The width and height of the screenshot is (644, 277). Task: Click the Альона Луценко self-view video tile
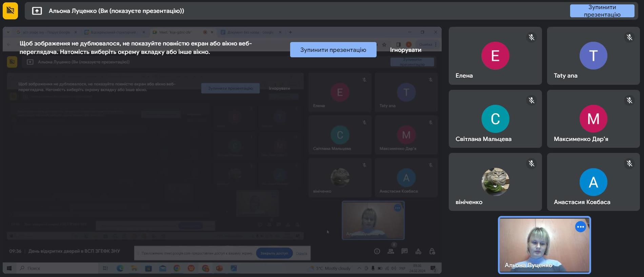coord(544,245)
